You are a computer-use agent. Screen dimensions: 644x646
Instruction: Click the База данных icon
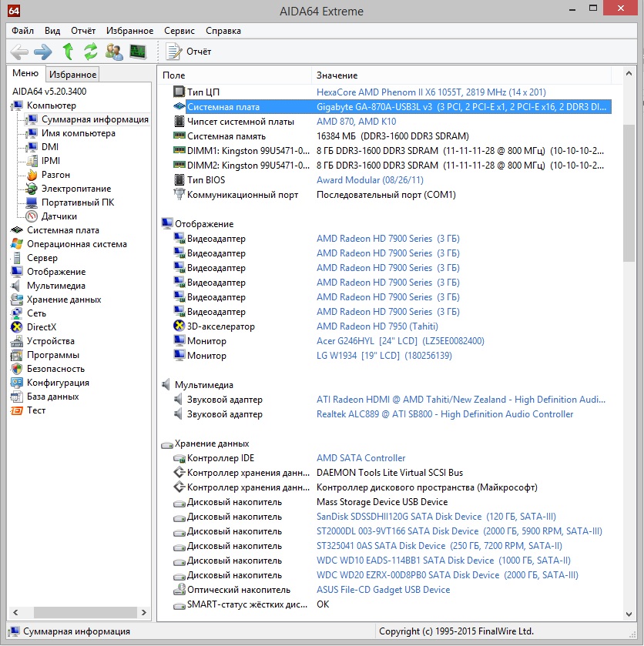click(17, 397)
